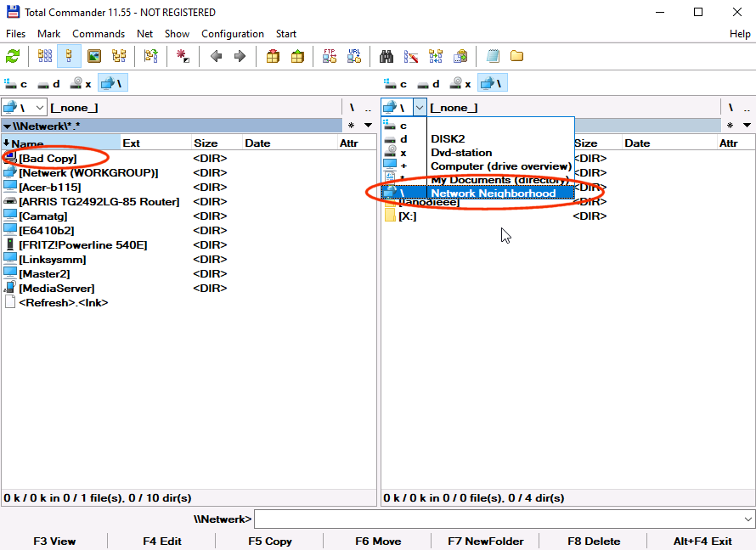Switch to brief file names view icon

point(45,56)
